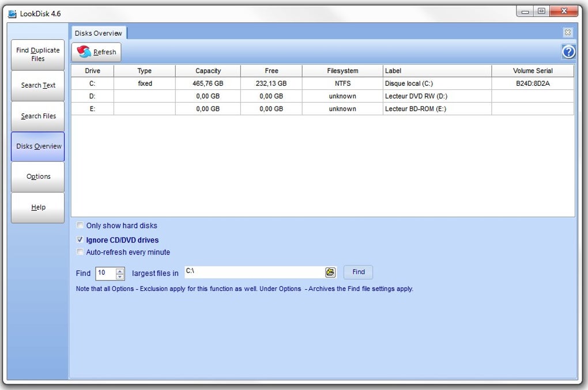Click the LookDisk app icon in title bar
Screen dimensions: 588x390
click(12, 14)
